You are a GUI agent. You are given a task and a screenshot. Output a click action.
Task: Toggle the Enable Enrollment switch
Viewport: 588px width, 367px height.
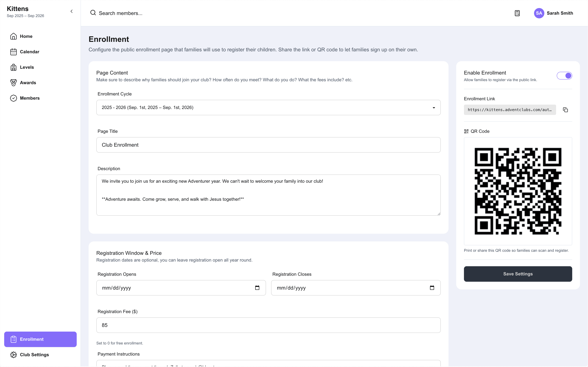[x=564, y=76]
